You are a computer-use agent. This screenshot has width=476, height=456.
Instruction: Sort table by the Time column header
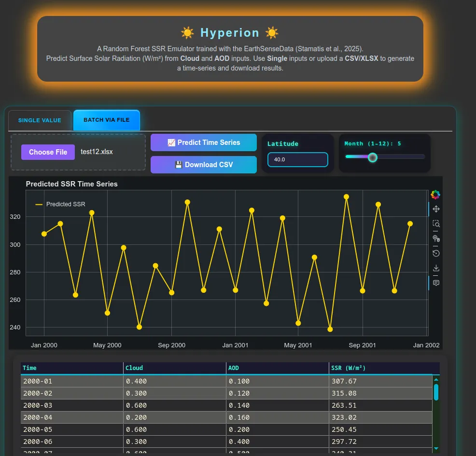(x=71, y=368)
